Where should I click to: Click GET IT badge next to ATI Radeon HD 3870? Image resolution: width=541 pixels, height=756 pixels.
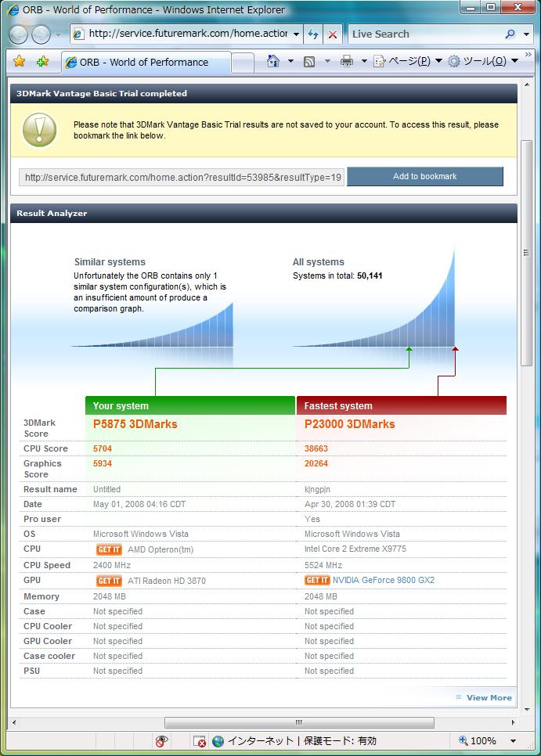pyautogui.click(x=109, y=581)
